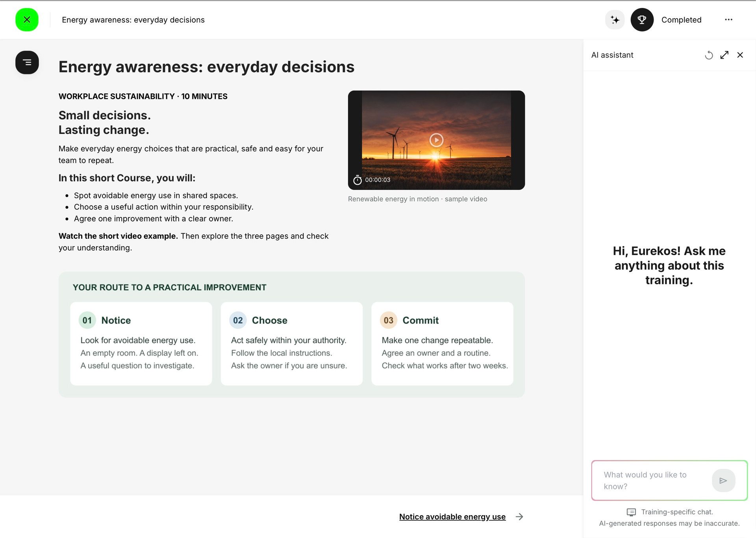
Task: Click the next page arrow icon
Action: [519, 517]
